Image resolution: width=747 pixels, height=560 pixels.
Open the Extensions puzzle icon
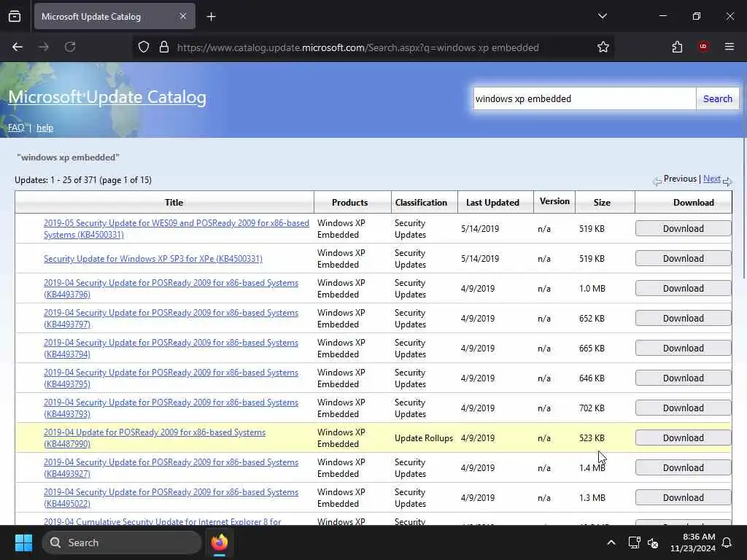[x=677, y=47]
